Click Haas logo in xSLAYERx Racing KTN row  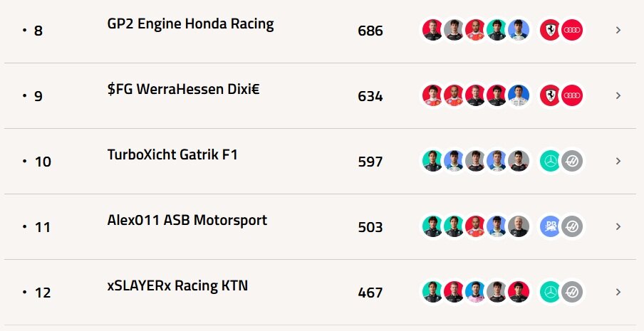[x=572, y=292]
